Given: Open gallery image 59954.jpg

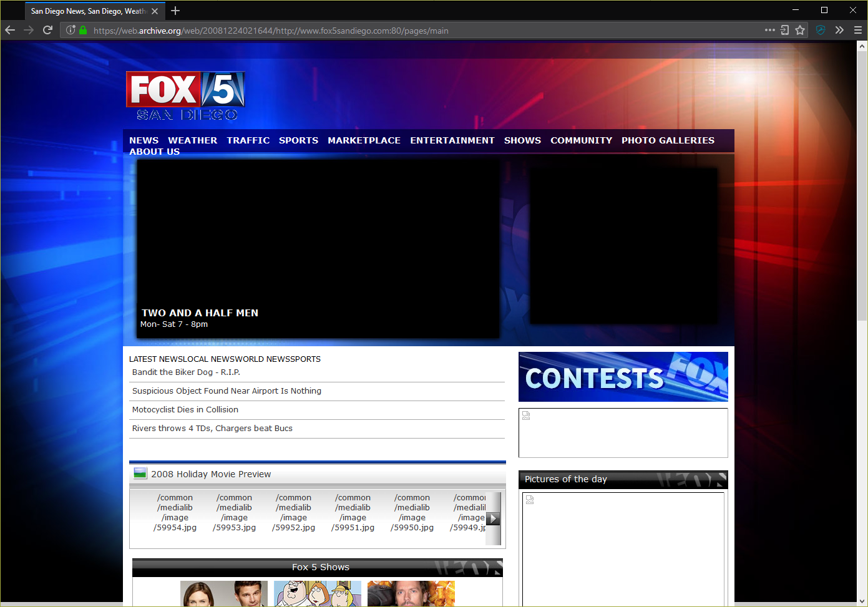Looking at the screenshot, I should coord(175,513).
